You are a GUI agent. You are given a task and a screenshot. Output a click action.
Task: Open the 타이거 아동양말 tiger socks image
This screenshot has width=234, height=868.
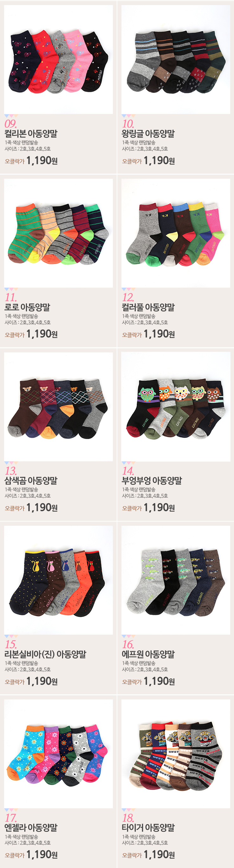pos(176,753)
